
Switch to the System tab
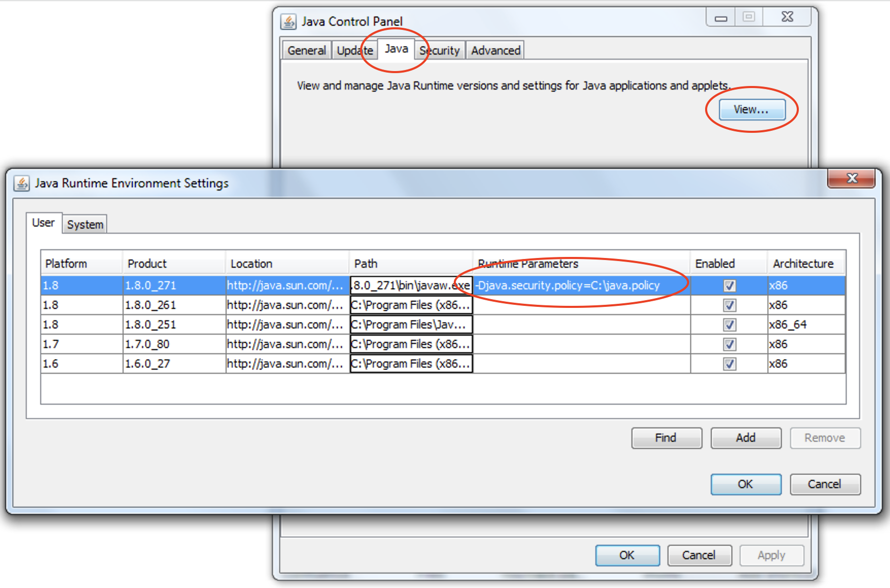(85, 224)
